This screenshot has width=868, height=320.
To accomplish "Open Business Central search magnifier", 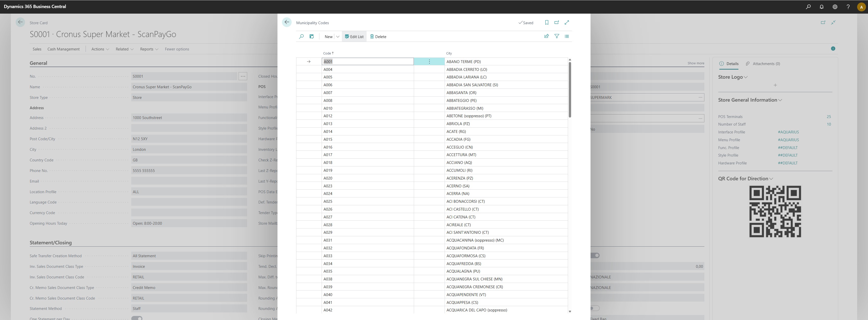I will (x=808, y=7).
